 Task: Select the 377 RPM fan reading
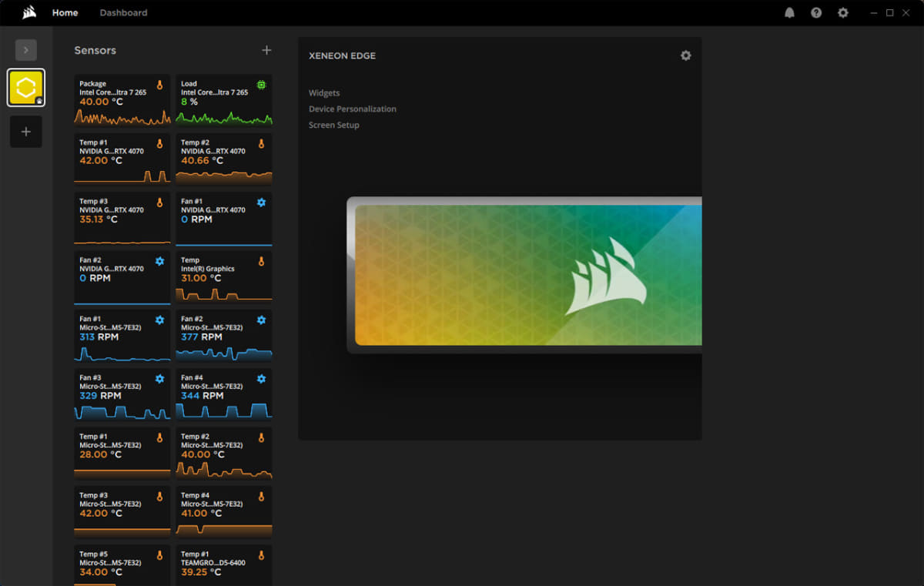click(202, 337)
